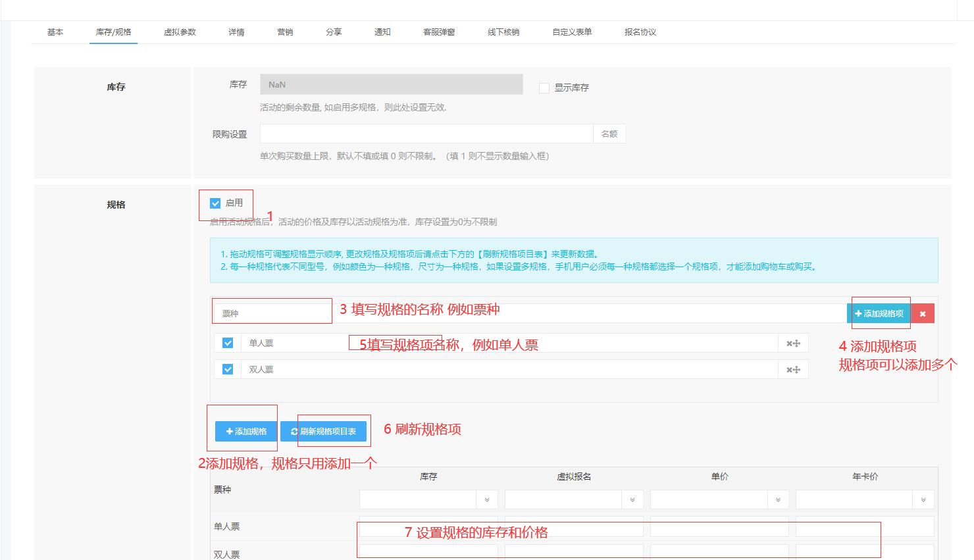Open the 虚拟报名 batch-set dropdown
The width and height of the screenshot is (974, 560).
(x=632, y=500)
